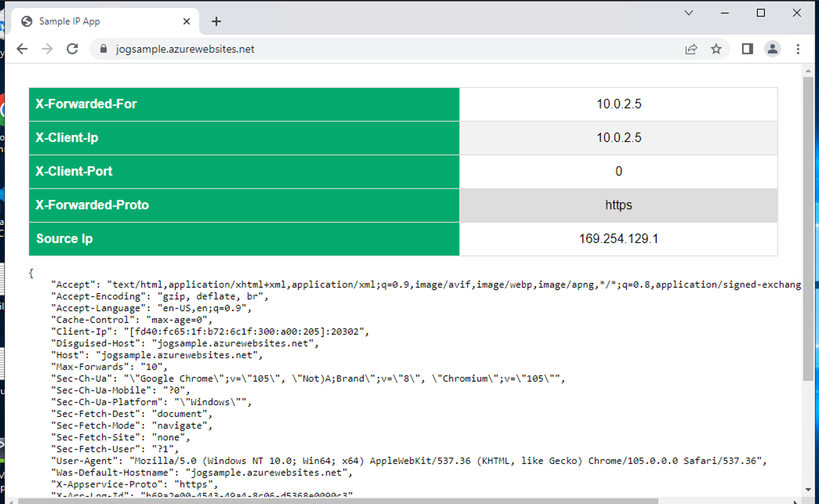Select the X-Forwarded-Proto header cell

(92, 205)
